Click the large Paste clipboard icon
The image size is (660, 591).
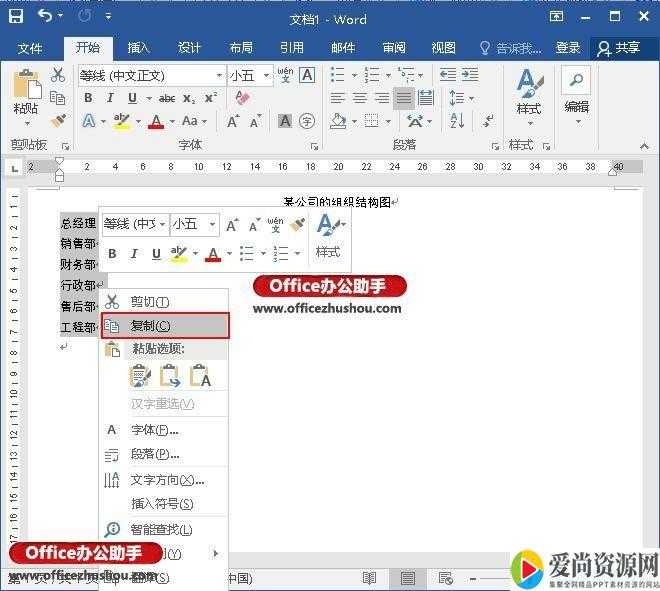point(27,84)
